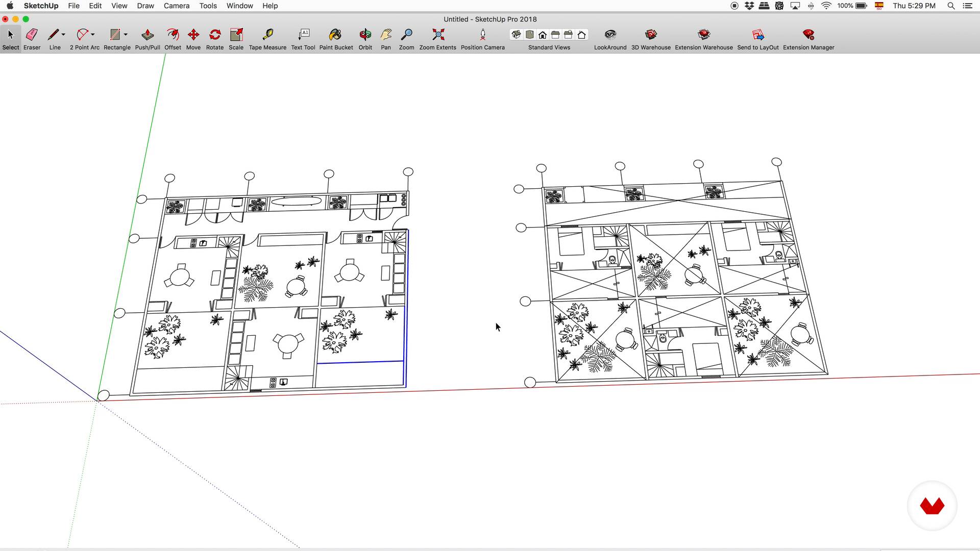Open the Draw menu
Image resolution: width=980 pixels, height=551 pixels.
click(145, 6)
